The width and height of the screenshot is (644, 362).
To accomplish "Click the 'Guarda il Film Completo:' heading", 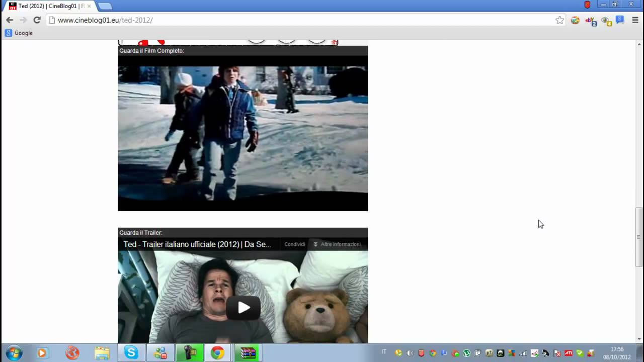I will (x=151, y=51).
